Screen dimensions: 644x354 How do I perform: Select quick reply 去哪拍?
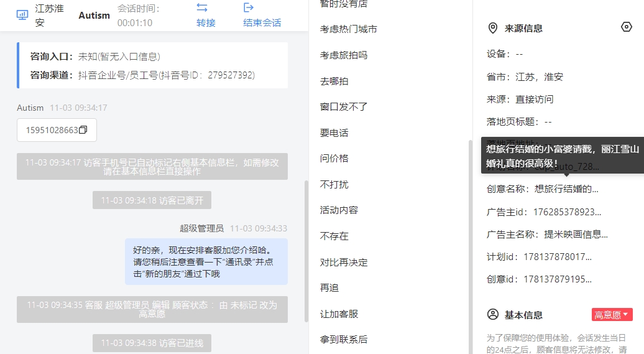click(x=334, y=82)
